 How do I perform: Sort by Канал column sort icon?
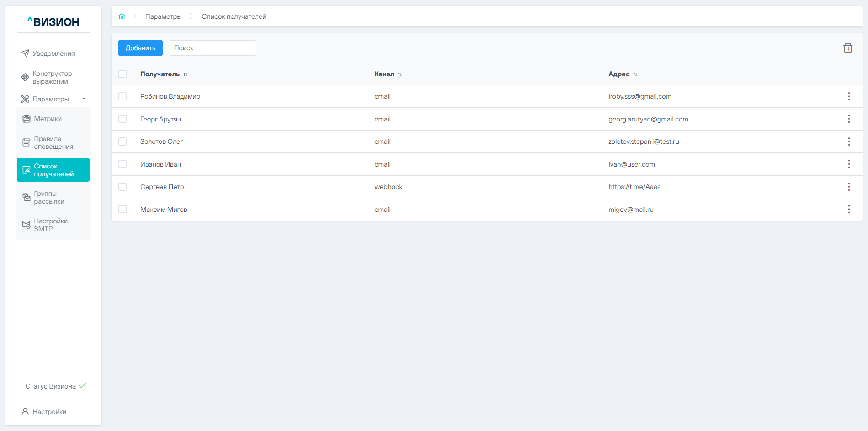coord(400,74)
